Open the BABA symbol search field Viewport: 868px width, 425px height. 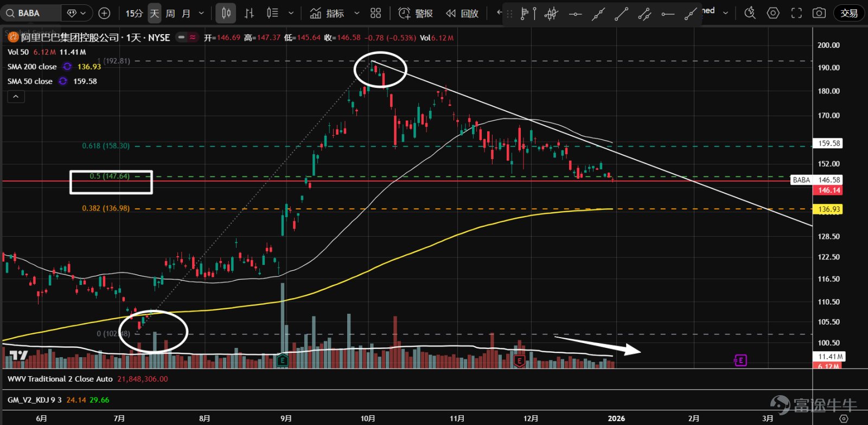pos(30,13)
